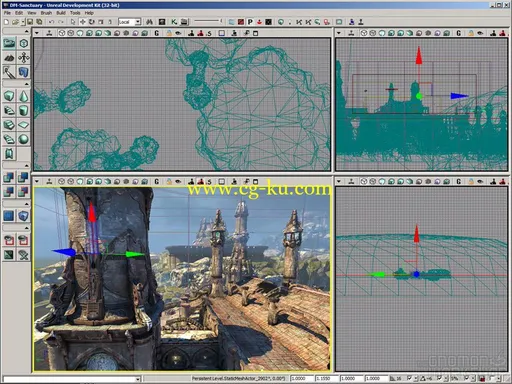
Task: Collapse the Modes toolbox section
Action: [x=26, y=31]
